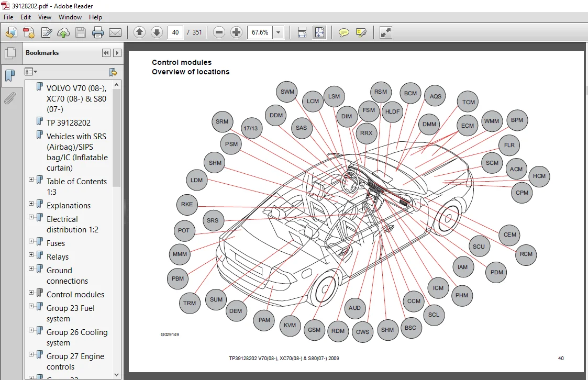Click bookmarks scrollbar up arrow
Viewport: 588px width, 380px height.
(x=116, y=85)
